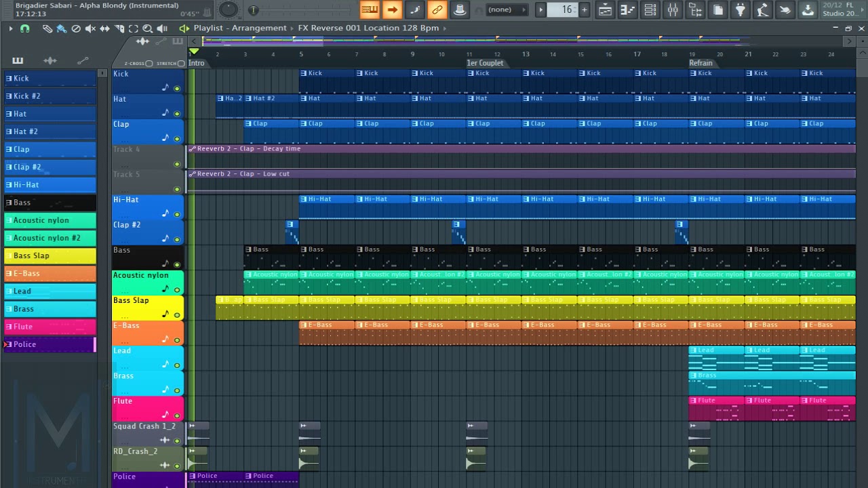Mute the Kick track green LED

pos(177,88)
